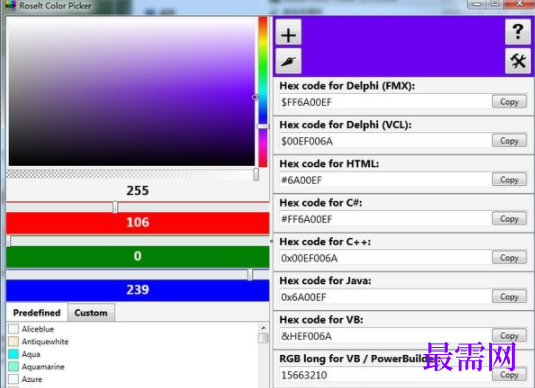This screenshot has width=535, height=388.
Task: Copy the VB hex code
Action: [x=509, y=335]
